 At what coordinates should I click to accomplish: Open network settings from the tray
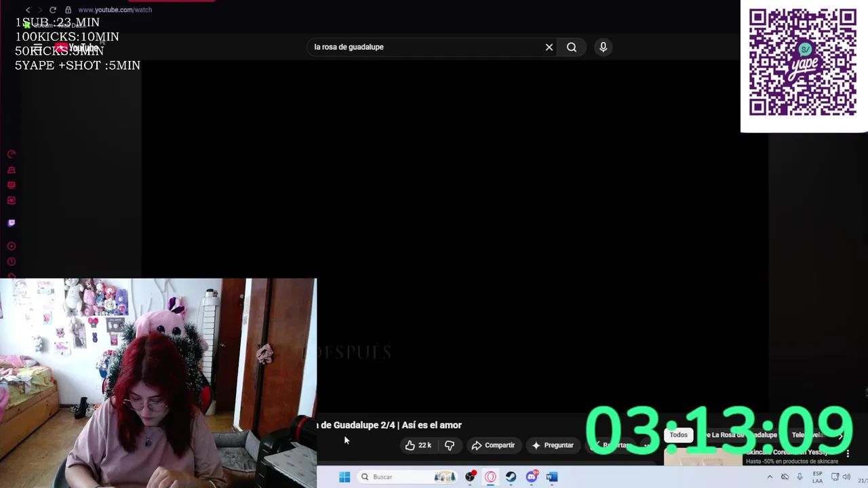(x=835, y=477)
